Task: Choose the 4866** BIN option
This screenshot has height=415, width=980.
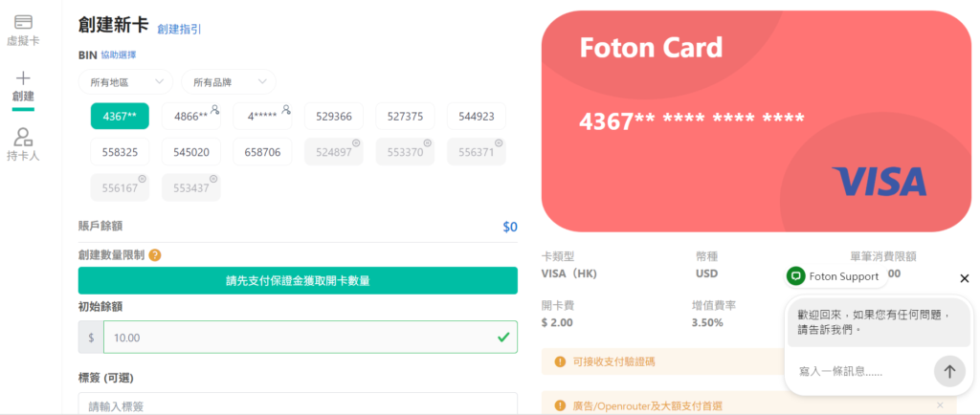Action: [x=190, y=116]
